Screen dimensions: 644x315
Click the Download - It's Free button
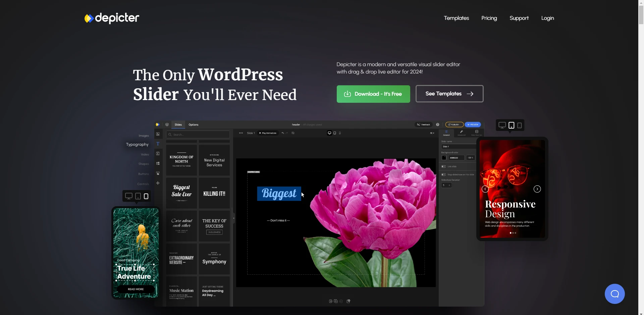click(x=373, y=94)
